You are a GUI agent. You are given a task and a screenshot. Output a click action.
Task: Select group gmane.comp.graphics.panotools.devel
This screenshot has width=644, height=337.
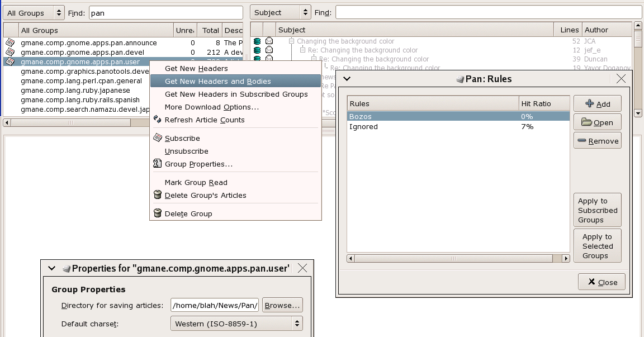click(x=84, y=72)
